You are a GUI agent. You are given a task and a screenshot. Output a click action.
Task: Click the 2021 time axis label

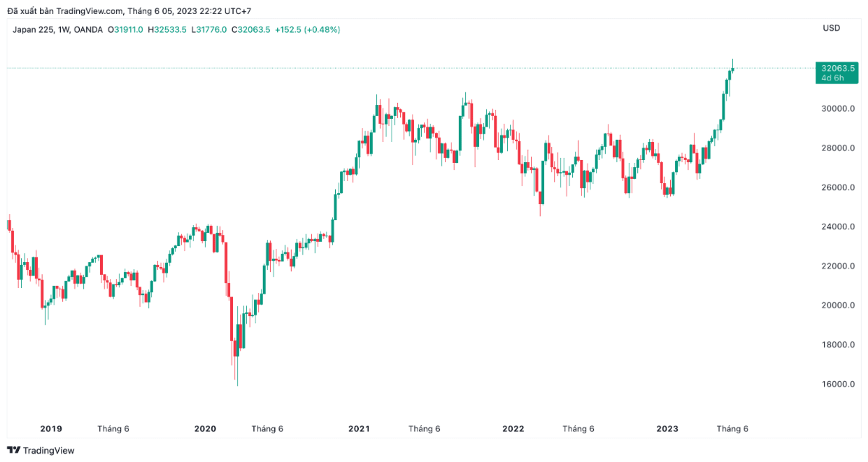359,429
